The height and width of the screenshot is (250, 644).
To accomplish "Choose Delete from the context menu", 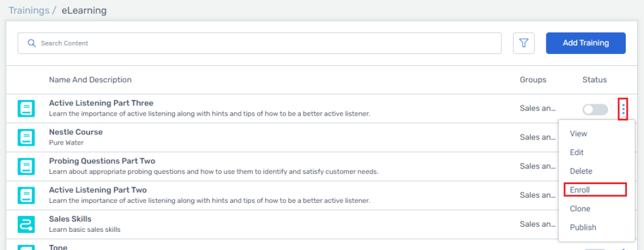I will [x=581, y=171].
